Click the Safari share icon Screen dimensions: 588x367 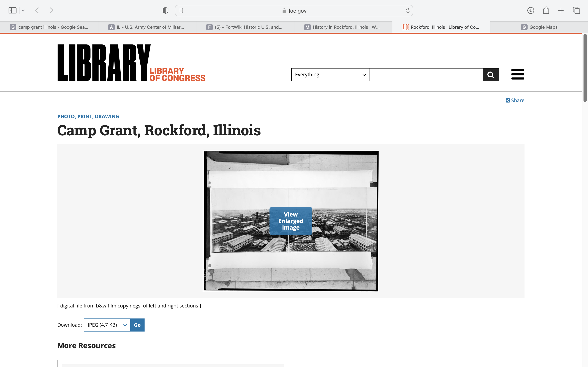click(x=546, y=10)
